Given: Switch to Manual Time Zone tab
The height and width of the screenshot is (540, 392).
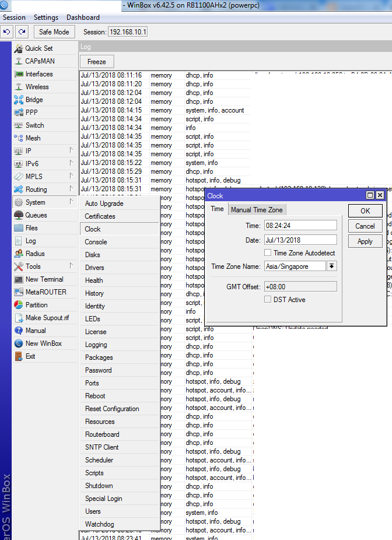Looking at the screenshot, I should 257,210.
